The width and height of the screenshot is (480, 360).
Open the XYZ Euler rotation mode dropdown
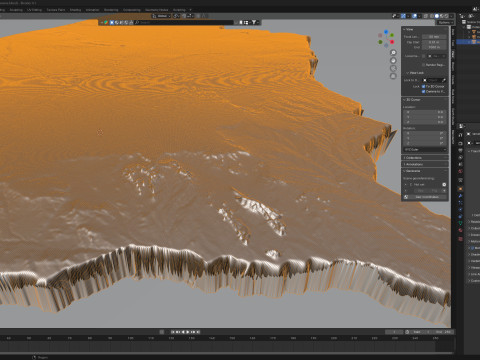tap(425, 149)
